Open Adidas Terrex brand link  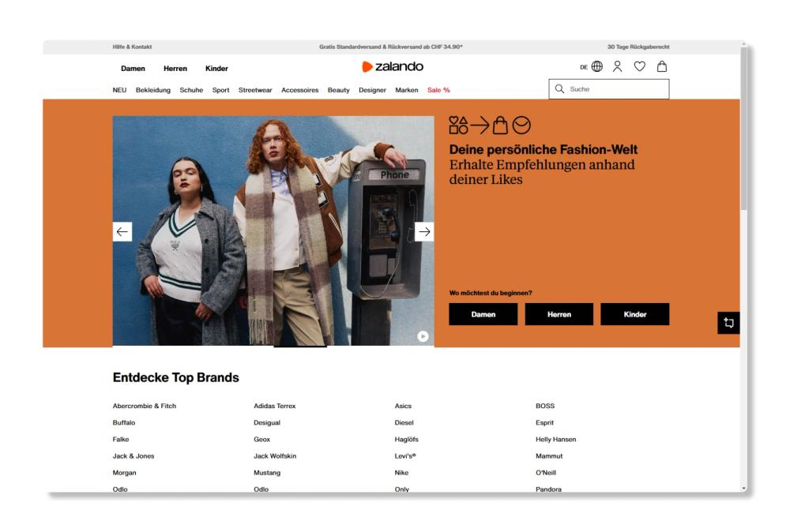point(275,406)
